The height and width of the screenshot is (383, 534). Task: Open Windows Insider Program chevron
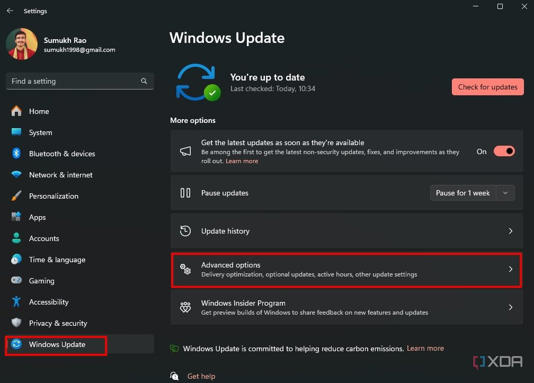click(x=510, y=307)
